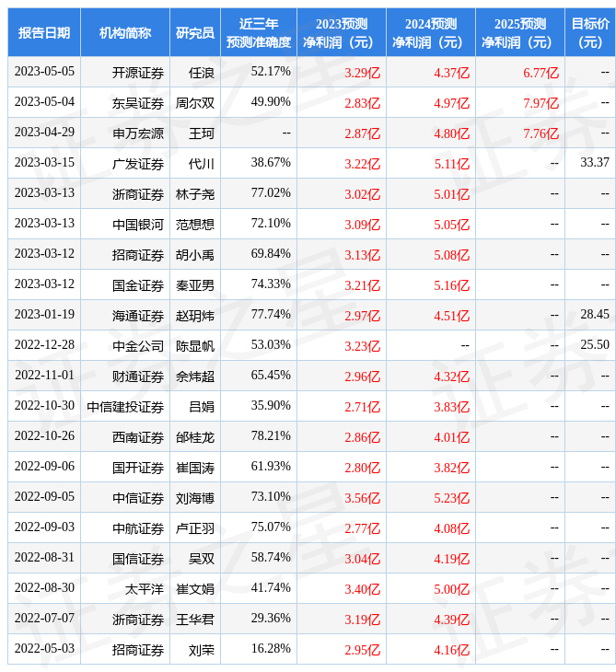
Task: Click the 报告日期 column header
Action: pyautogui.click(x=44, y=32)
